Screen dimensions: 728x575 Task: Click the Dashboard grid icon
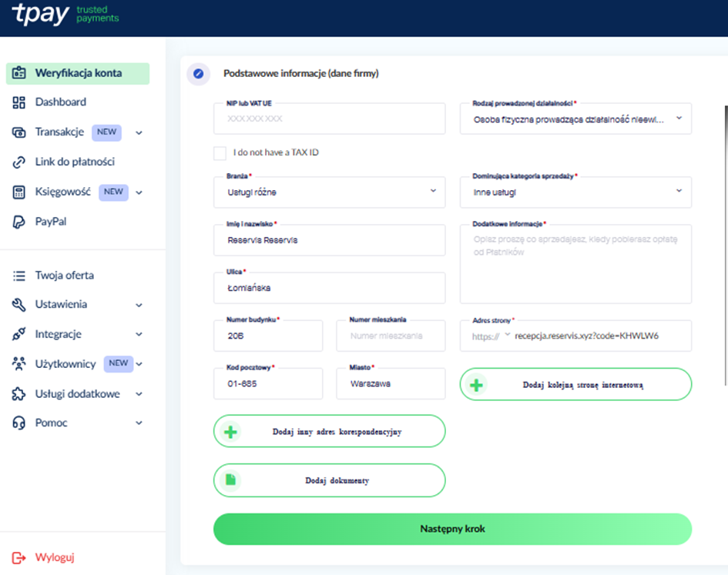[19, 102]
